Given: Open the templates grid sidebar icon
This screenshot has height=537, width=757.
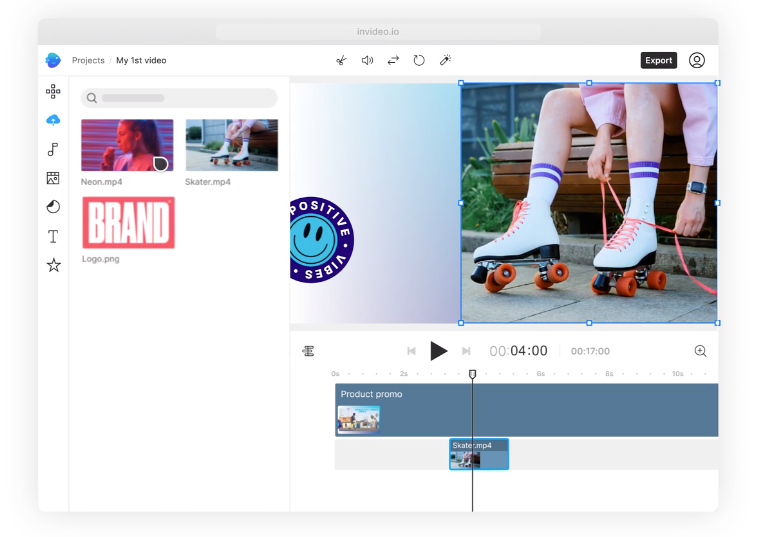Looking at the screenshot, I should pos(53,91).
